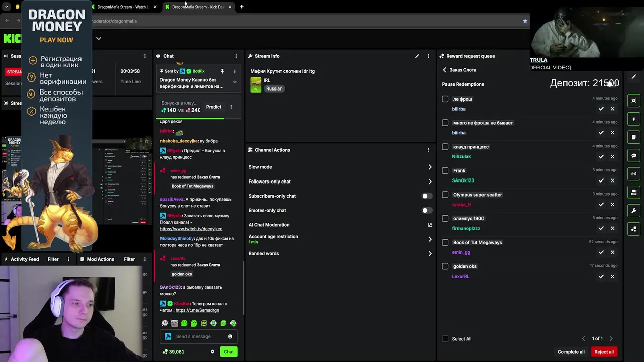Open the chat settings gear
644x362 pixels.
212,352
